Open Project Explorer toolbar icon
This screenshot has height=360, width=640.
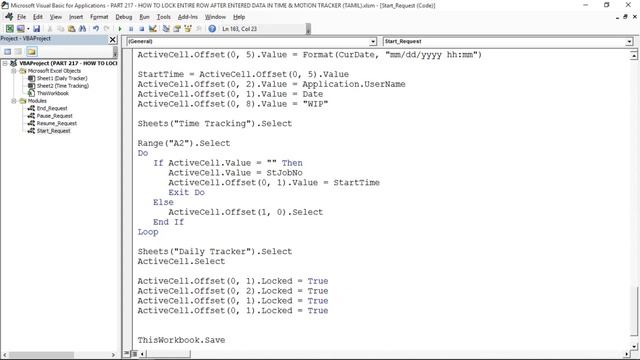[166, 29]
